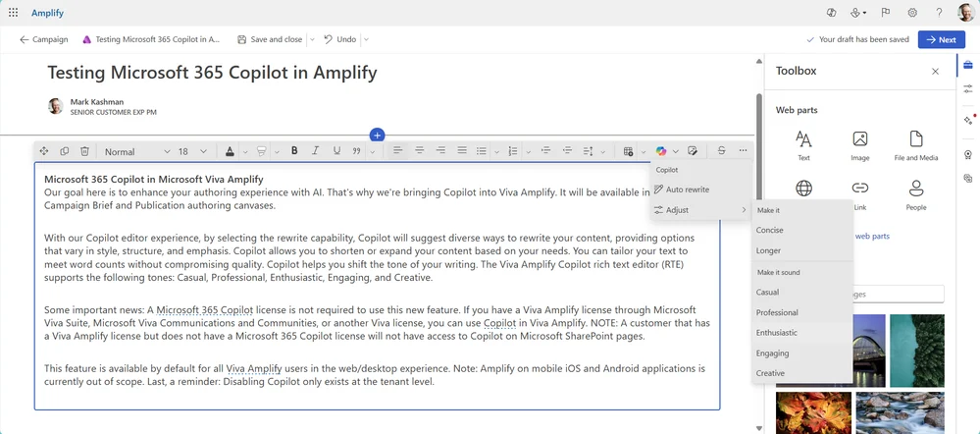Toggle italic formatting

(316, 151)
